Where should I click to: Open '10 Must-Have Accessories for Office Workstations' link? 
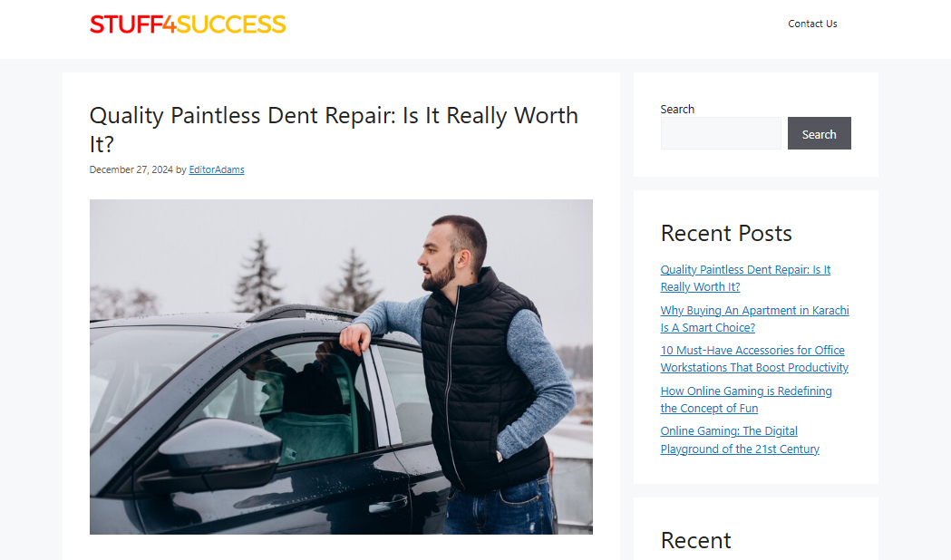[754, 359]
